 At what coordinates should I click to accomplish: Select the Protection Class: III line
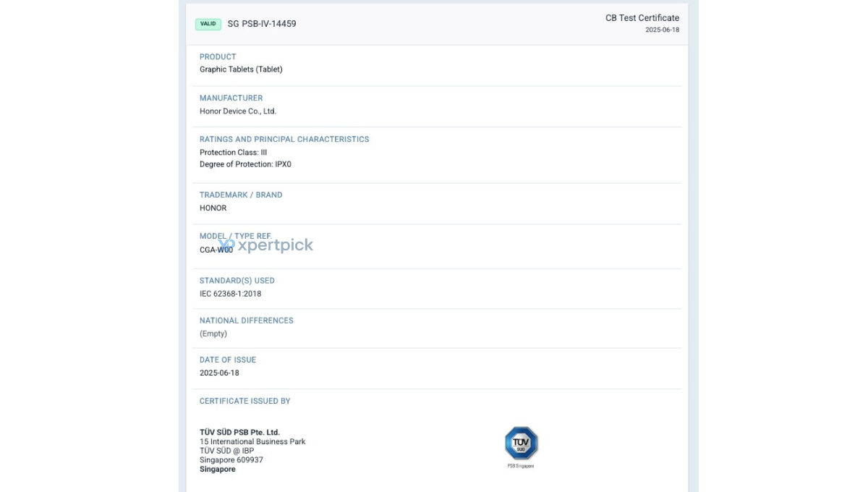[233, 153]
